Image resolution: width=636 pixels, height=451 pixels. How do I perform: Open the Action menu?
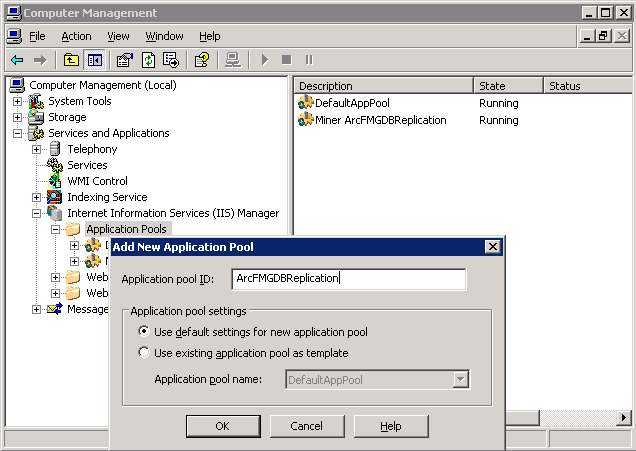click(76, 36)
